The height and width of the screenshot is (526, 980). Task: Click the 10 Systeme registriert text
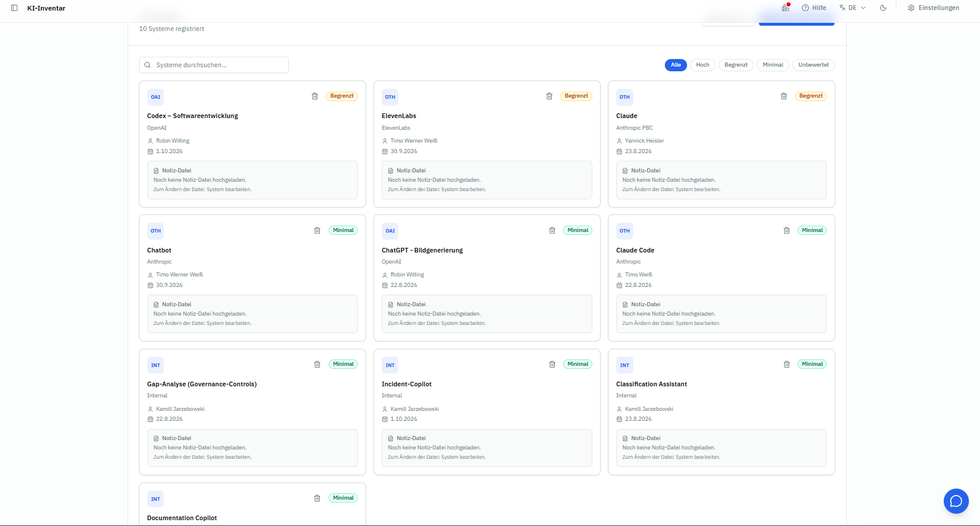[171, 29]
